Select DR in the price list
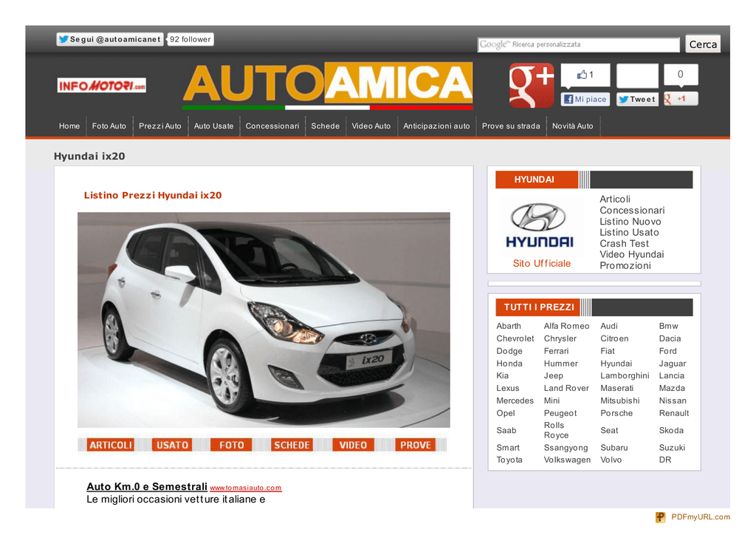 tap(665, 460)
